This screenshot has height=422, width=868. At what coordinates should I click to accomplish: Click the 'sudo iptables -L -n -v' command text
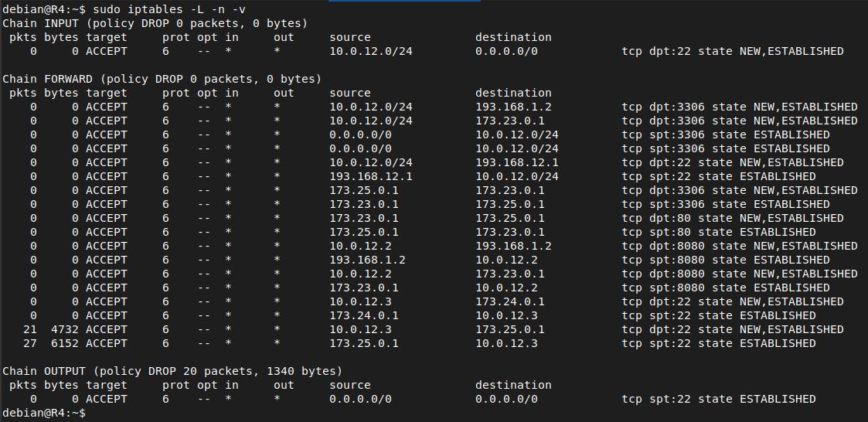[169, 9]
